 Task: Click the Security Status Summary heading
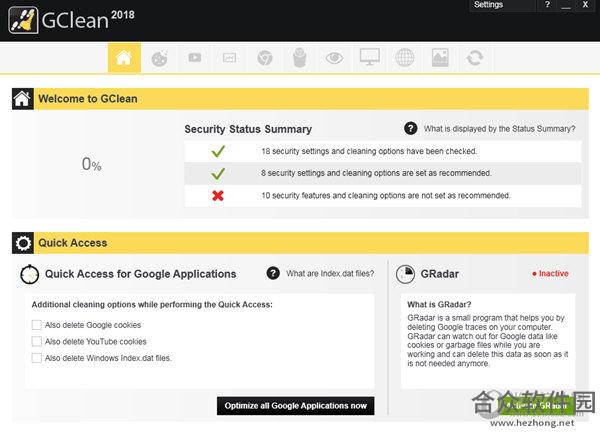click(x=248, y=129)
